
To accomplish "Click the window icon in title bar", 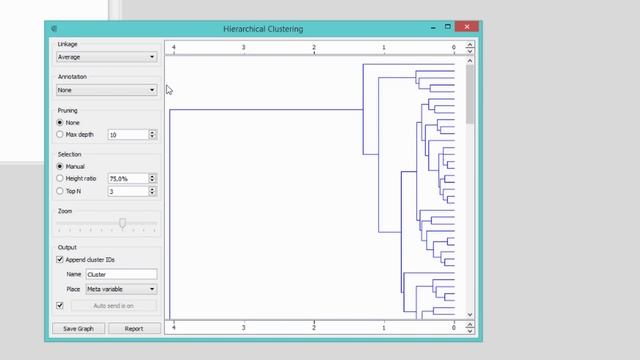I will pos(54,29).
